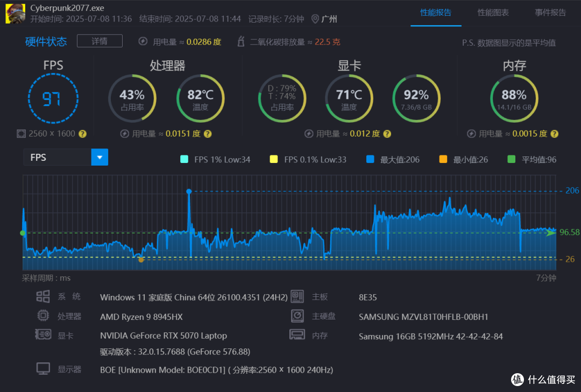The image size is (581, 392).
Task: Click the 206 maximum label right of chart
Action: 572,190
